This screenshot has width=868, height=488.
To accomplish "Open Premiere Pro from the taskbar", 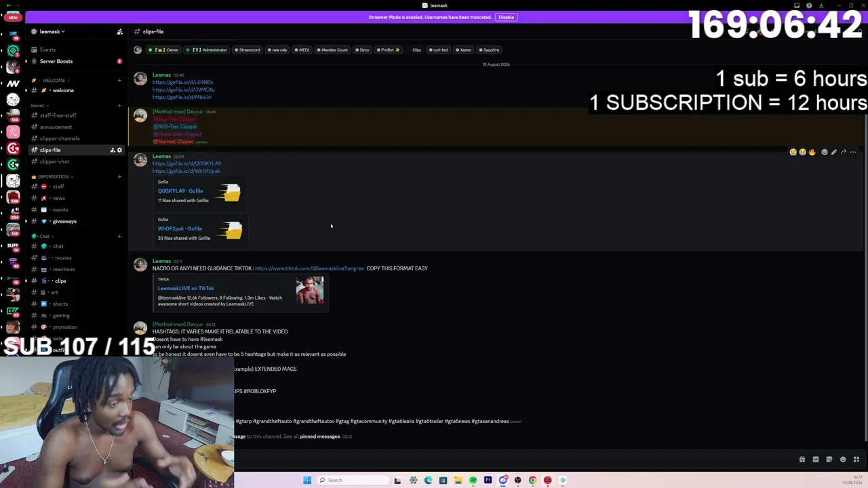I will pos(488,481).
